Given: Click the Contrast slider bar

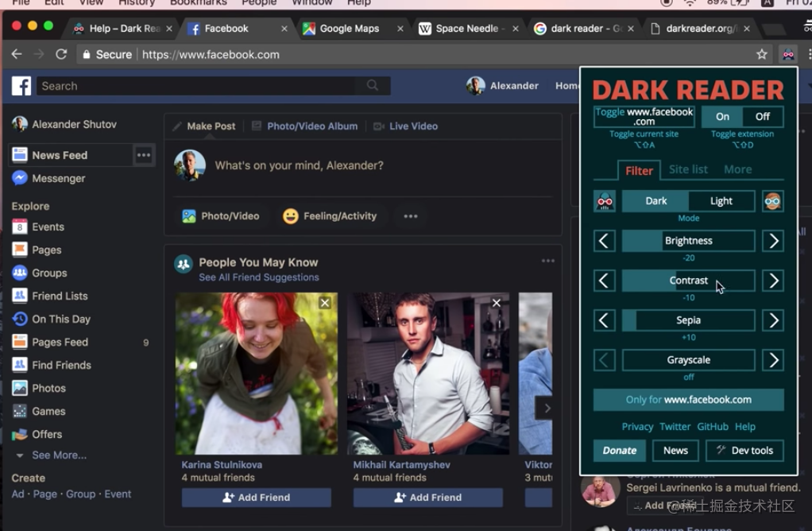Looking at the screenshot, I should pos(688,281).
